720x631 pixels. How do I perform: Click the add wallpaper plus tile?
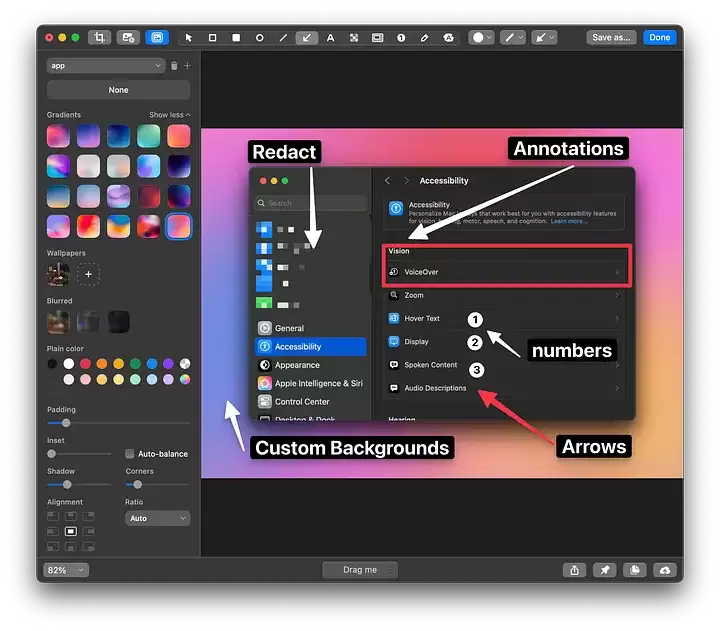pyautogui.click(x=88, y=273)
